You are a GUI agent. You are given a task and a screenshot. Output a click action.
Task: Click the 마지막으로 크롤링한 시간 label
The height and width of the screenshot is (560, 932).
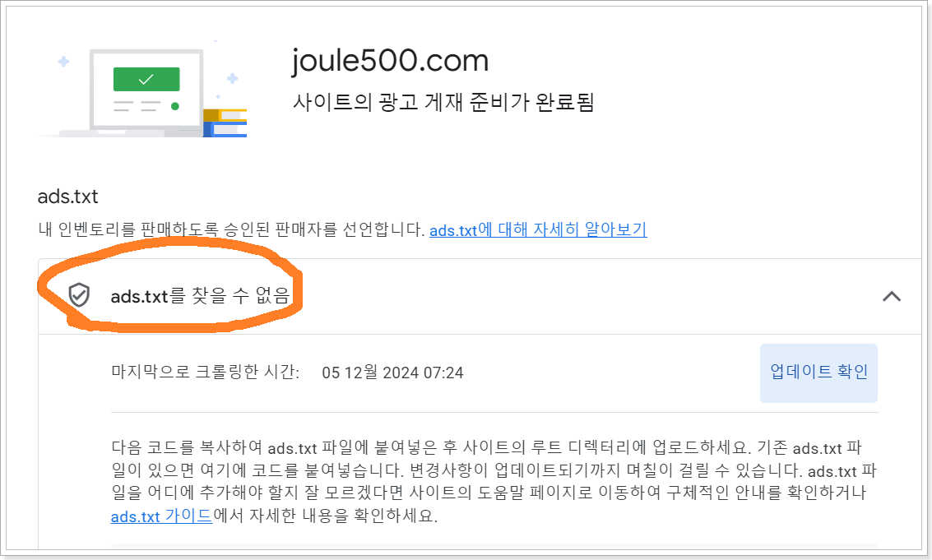(205, 373)
